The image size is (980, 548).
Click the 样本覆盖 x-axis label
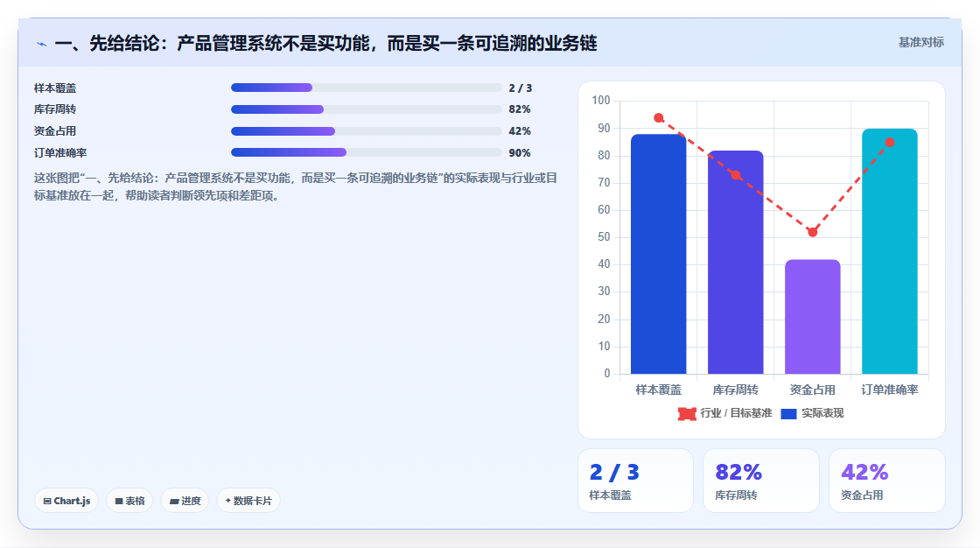(x=658, y=390)
